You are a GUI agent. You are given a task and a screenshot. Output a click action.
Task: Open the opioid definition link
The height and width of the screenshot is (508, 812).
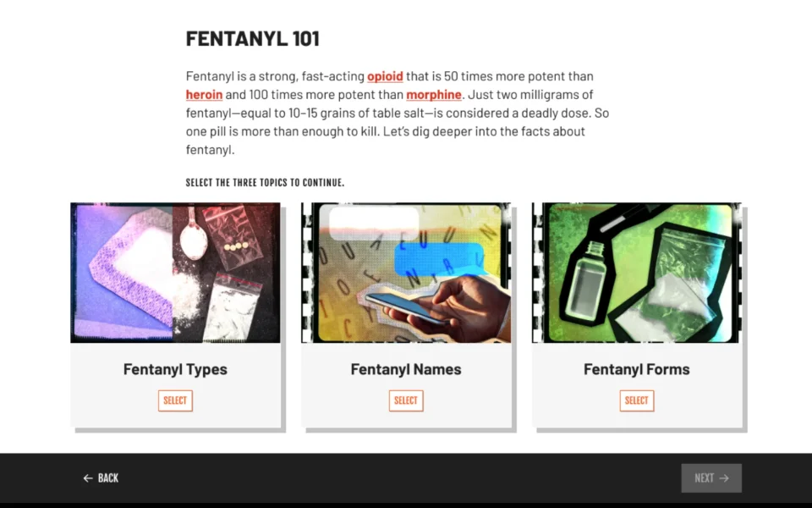coord(385,76)
